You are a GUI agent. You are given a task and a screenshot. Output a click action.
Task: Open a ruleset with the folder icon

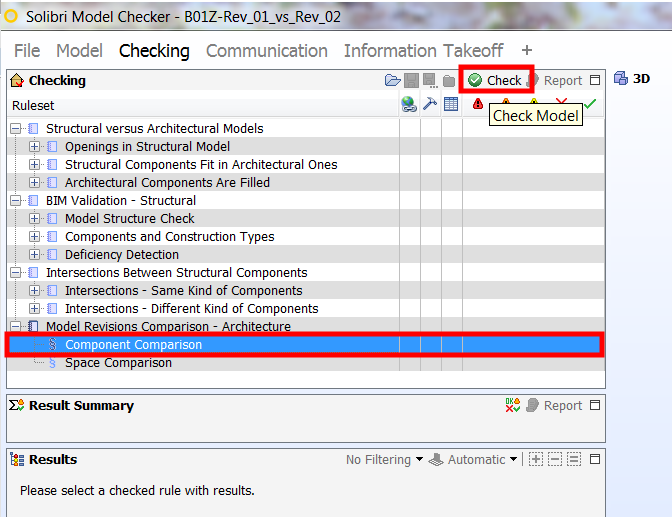pyautogui.click(x=392, y=80)
